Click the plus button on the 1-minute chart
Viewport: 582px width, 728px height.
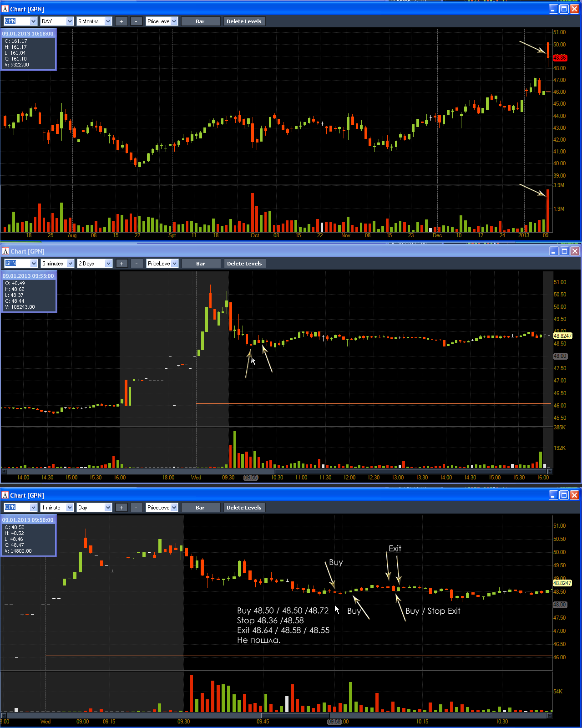[121, 508]
